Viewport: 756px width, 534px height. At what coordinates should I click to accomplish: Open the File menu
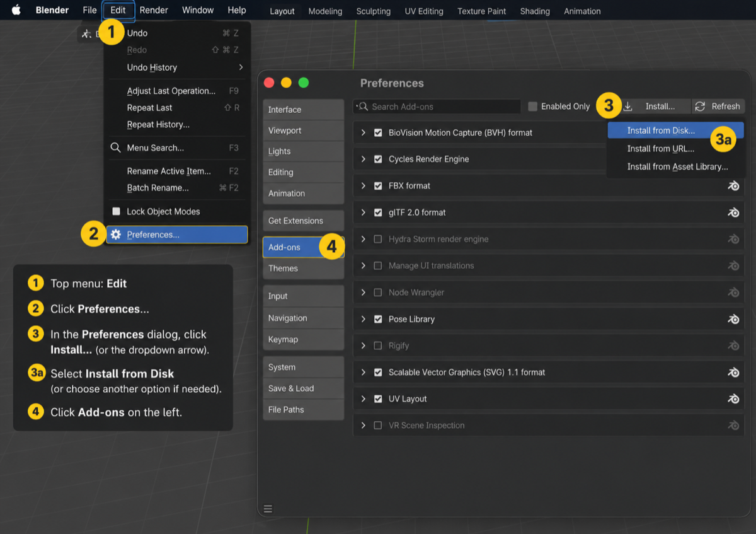point(89,10)
